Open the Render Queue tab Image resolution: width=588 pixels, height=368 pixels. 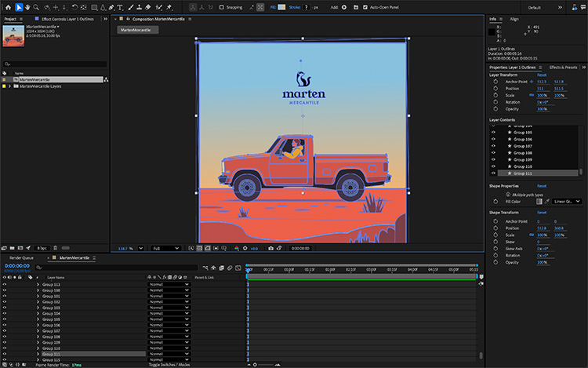tap(21, 257)
